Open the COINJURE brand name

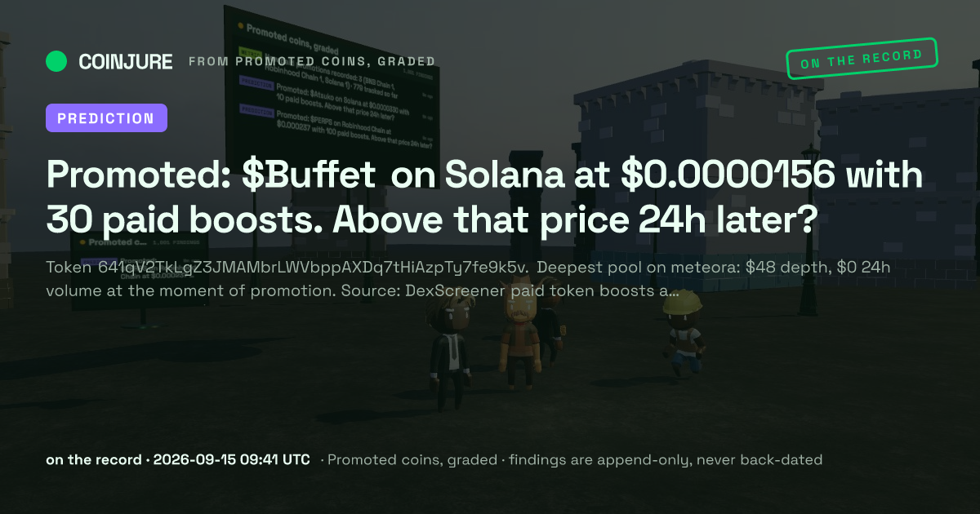coord(126,61)
